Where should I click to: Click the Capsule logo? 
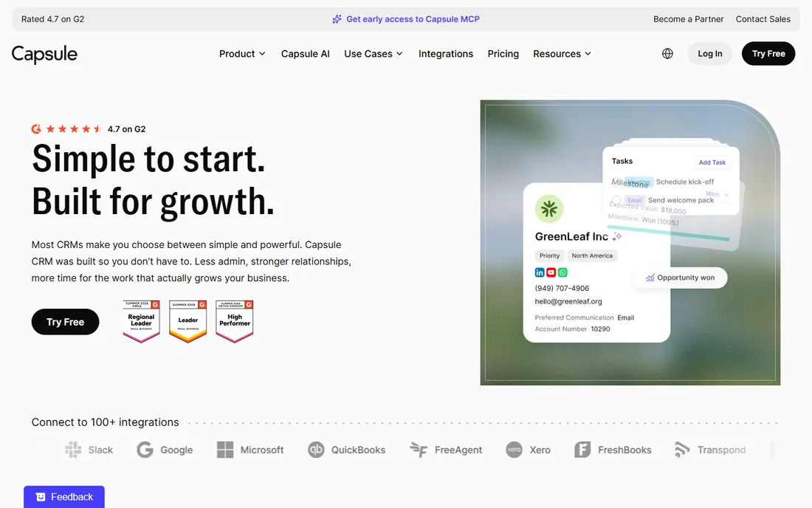(x=44, y=54)
